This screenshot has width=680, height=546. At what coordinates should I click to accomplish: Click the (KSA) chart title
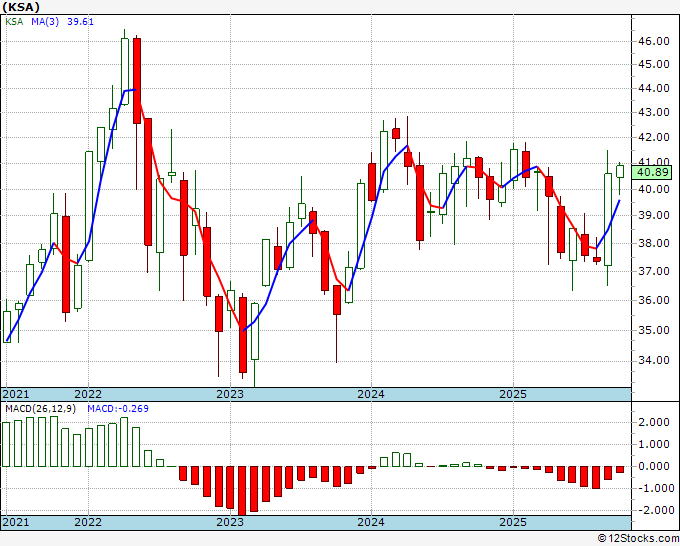click(x=21, y=7)
